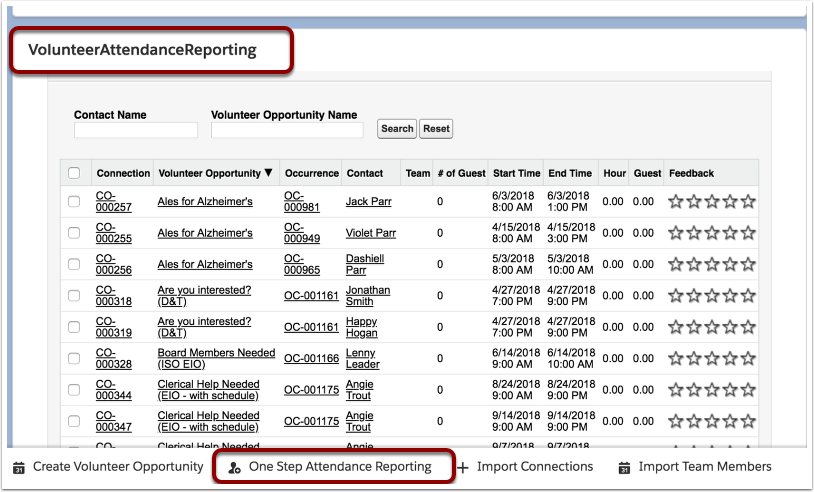
Task: Set third star for Happy Hogan row
Action: click(x=712, y=327)
